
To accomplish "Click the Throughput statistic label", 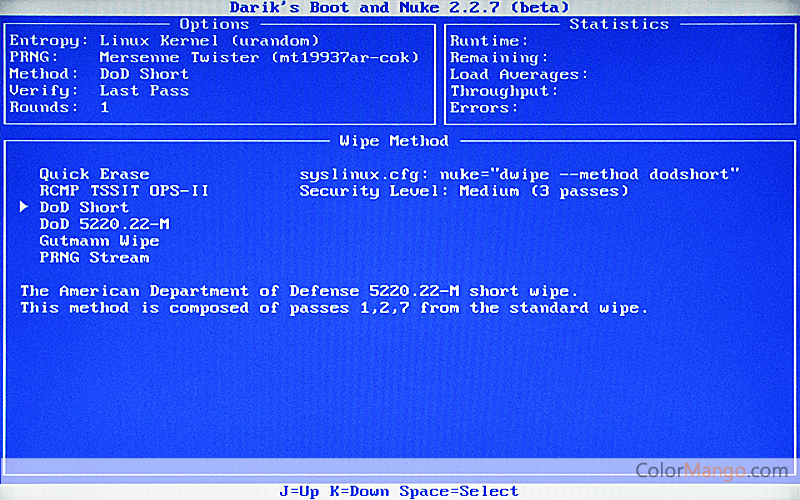I will click(x=504, y=91).
